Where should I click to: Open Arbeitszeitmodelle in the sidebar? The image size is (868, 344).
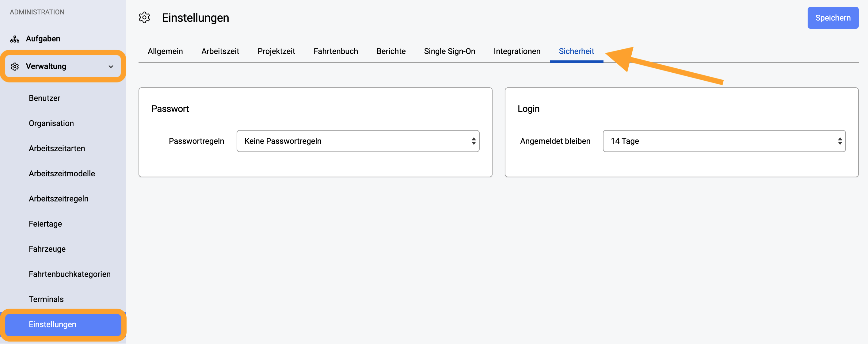62,174
